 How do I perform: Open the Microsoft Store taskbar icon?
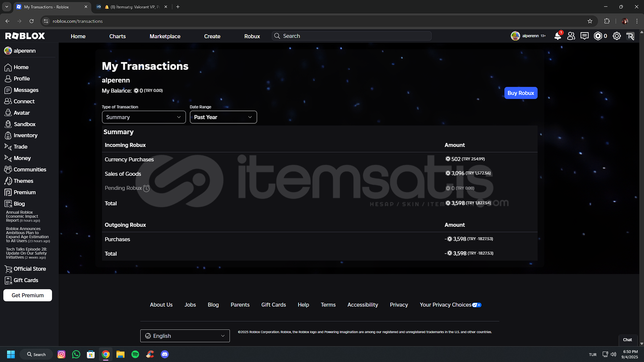(91, 354)
